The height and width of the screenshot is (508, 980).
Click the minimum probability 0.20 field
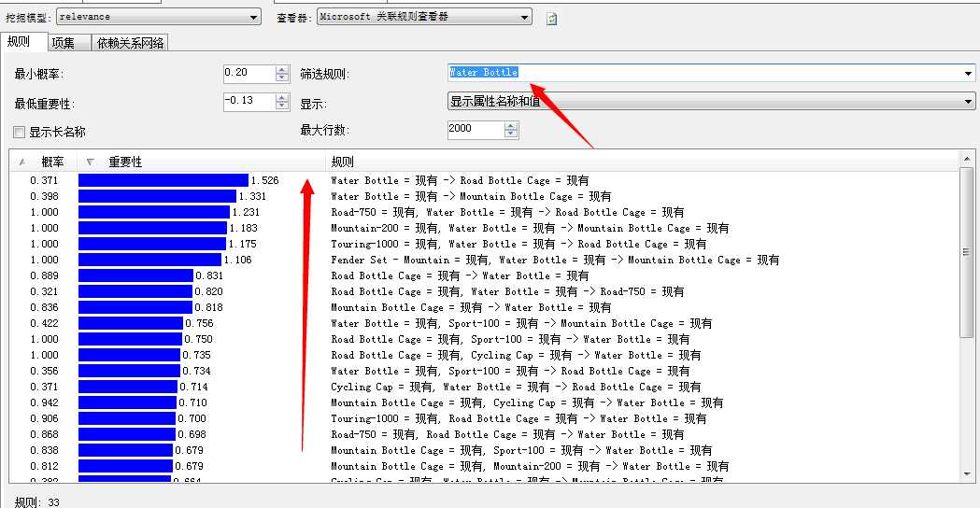[x=249, y=73]
